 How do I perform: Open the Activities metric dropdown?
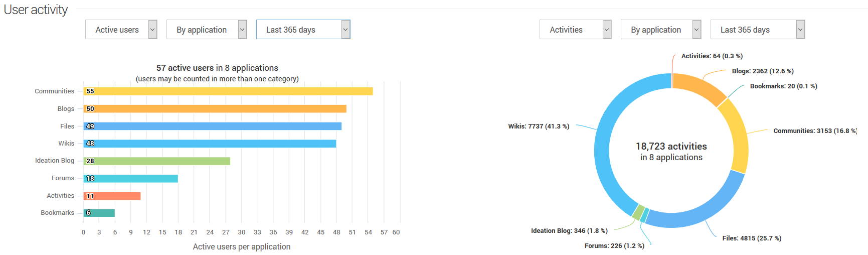click(x=575, y=30)
